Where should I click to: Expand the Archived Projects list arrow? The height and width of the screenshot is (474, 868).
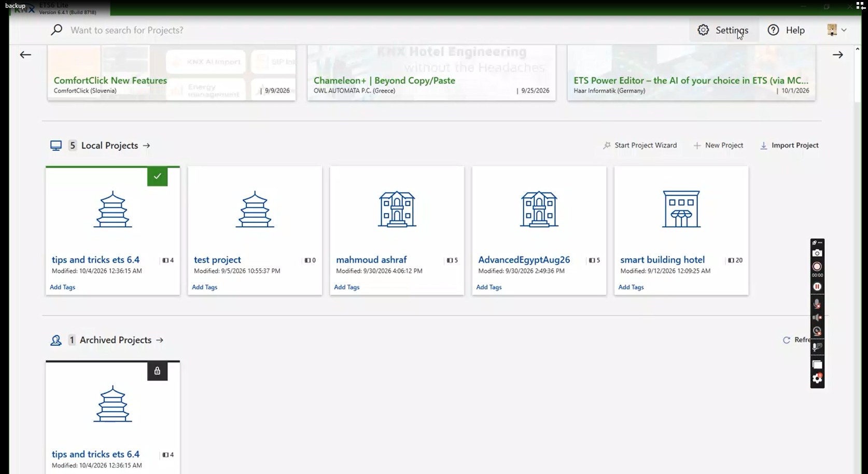160,340
